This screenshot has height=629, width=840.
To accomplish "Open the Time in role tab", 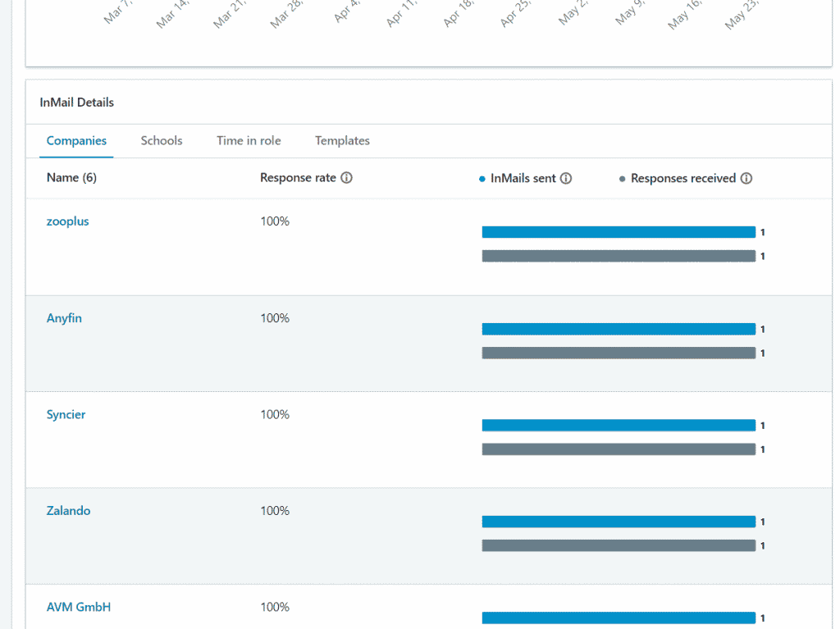I will (x=249, y=141).
